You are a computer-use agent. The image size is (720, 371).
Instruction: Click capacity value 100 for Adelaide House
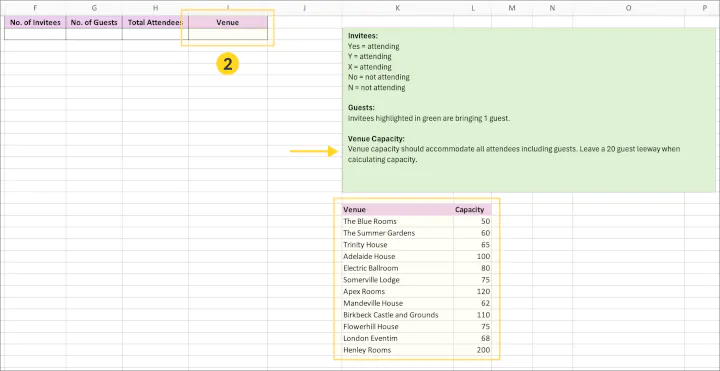click(472, 256)
